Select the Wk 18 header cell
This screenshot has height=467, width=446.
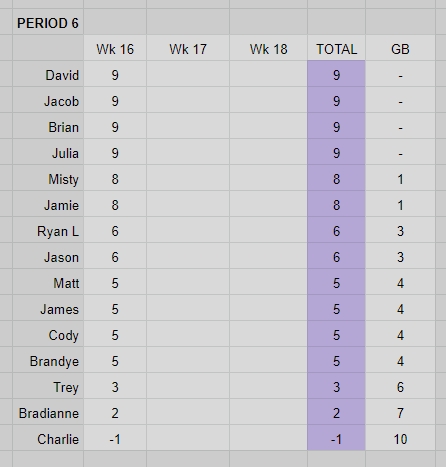pos(268,48)
